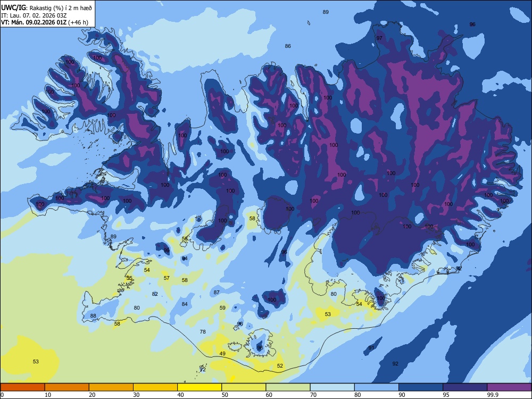The height and width of the screenshot is (399, 532).
Task: Select the pale yellow 50–60 legend swatch
Action: tap(244, 387)
